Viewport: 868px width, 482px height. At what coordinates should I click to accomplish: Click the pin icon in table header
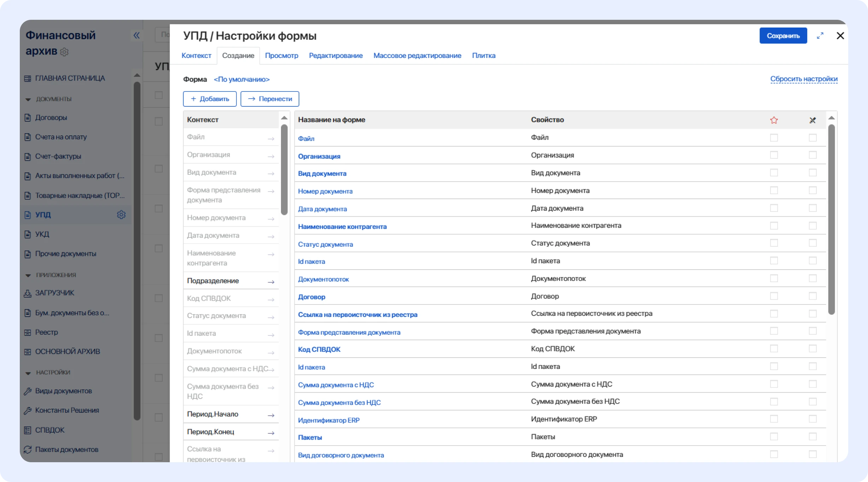click(813, 120)
